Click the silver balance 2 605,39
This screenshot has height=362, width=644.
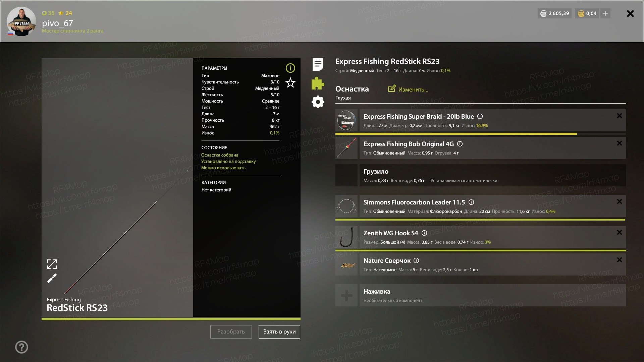click(x=555, y=13)
